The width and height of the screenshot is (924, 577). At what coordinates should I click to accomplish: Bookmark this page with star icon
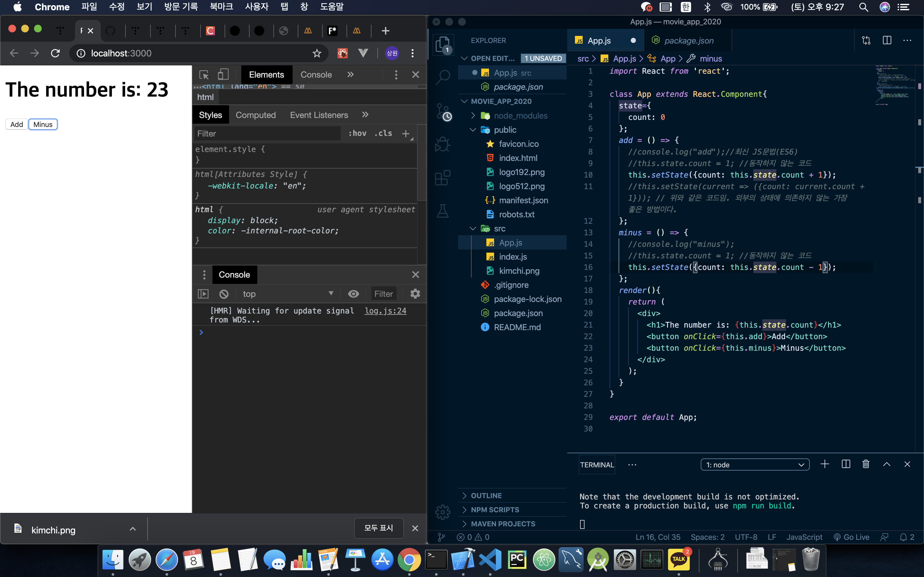317,54
